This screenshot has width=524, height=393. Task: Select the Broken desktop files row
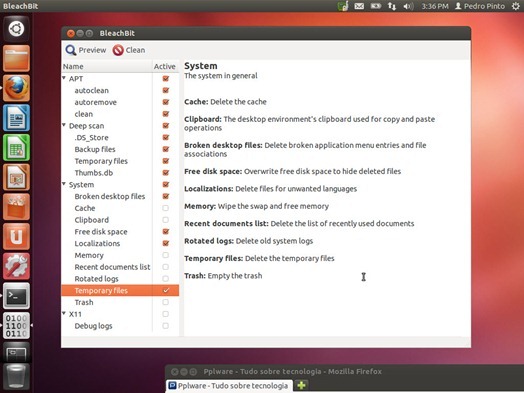point(120,196)
